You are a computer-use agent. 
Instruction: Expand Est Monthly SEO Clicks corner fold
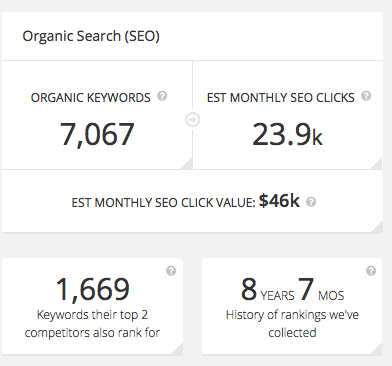[377, 164]
